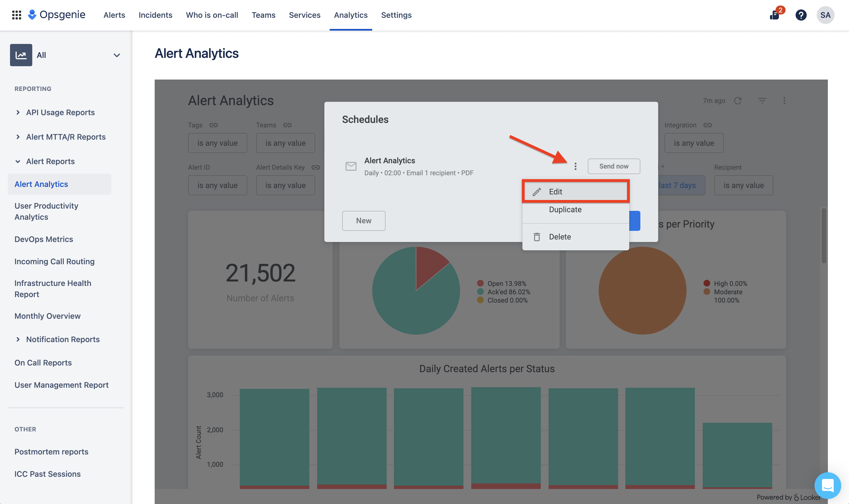Viewport: 849px width, 504px height.
Task: Switch to the Teams tab
Action: pos(263,15)
